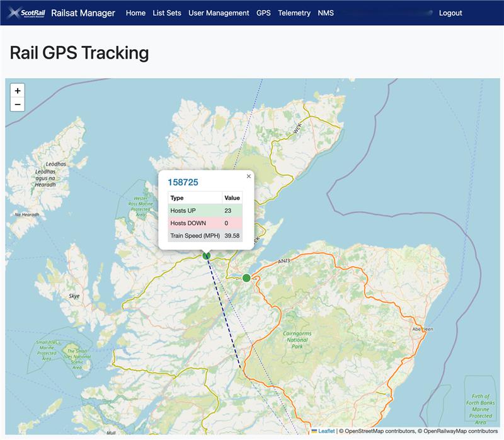Click the Leaflet attribution link
Screen dimensions: 504x440
pyautogui.click(x=326, y=431)
